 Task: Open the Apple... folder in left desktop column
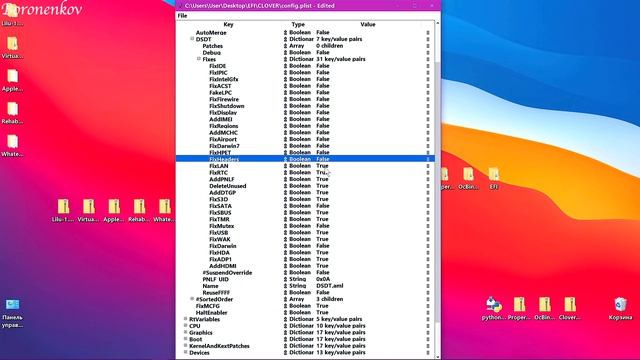(12, 80)
